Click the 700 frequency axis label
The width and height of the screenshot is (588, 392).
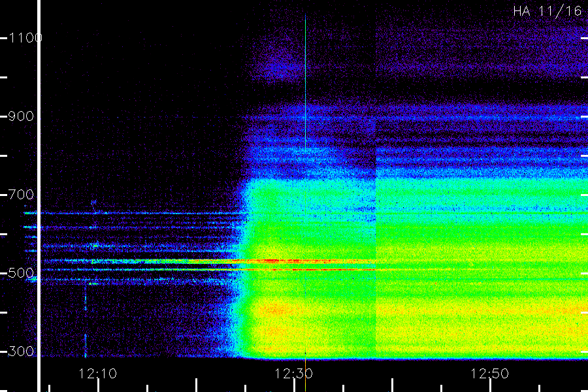(x=21, y=195)
